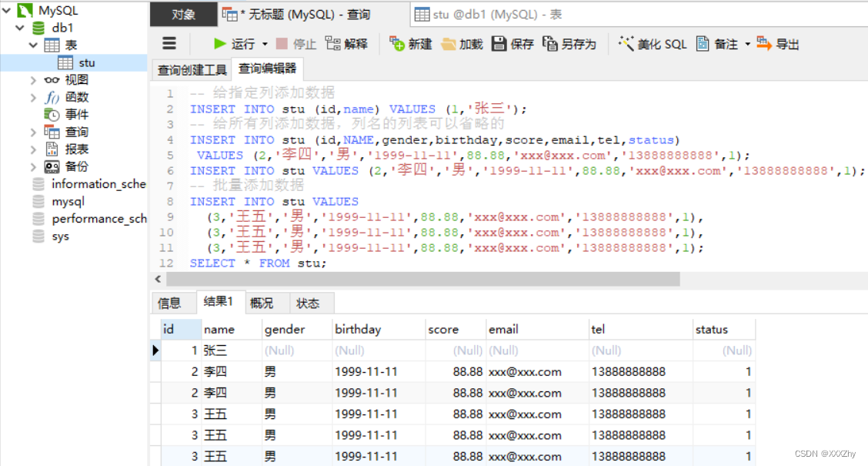Select the 查询编辑器 tab
The image size is (868, 466).
(x=267, y=69)
